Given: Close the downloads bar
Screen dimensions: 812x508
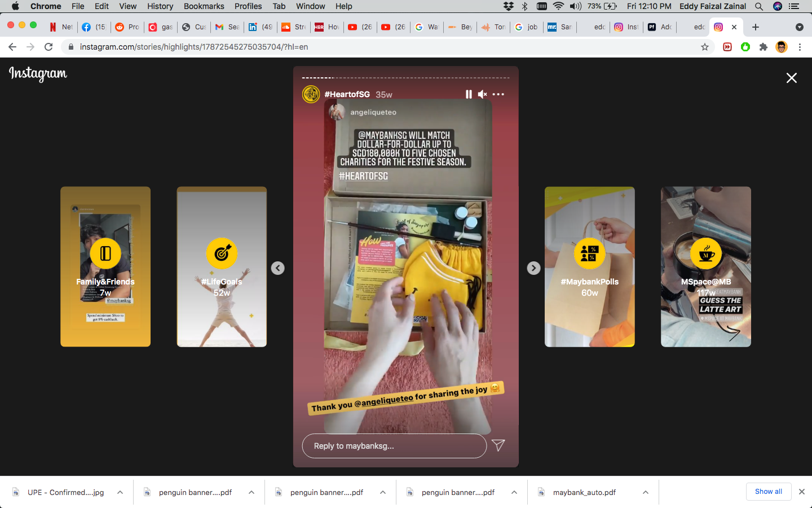Looking at the screenshot, I should tap(802, 492).
